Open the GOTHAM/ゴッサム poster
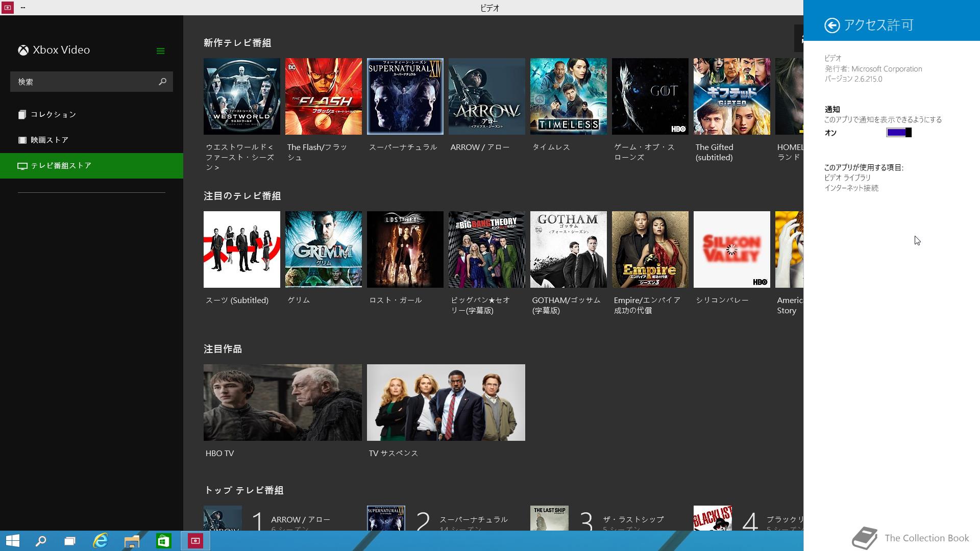The height and width of the screenshot is (551, 980). click(x=569, y=249)
